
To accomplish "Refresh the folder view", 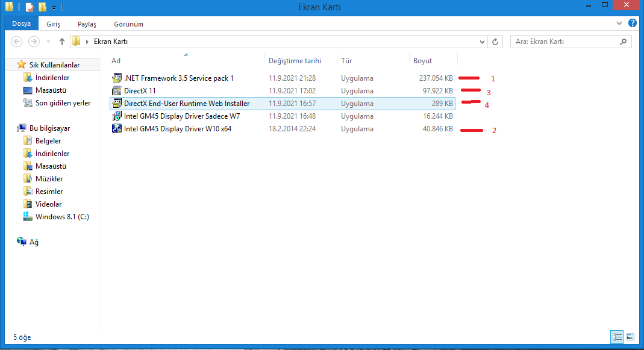I will click(x=495, y=42).
